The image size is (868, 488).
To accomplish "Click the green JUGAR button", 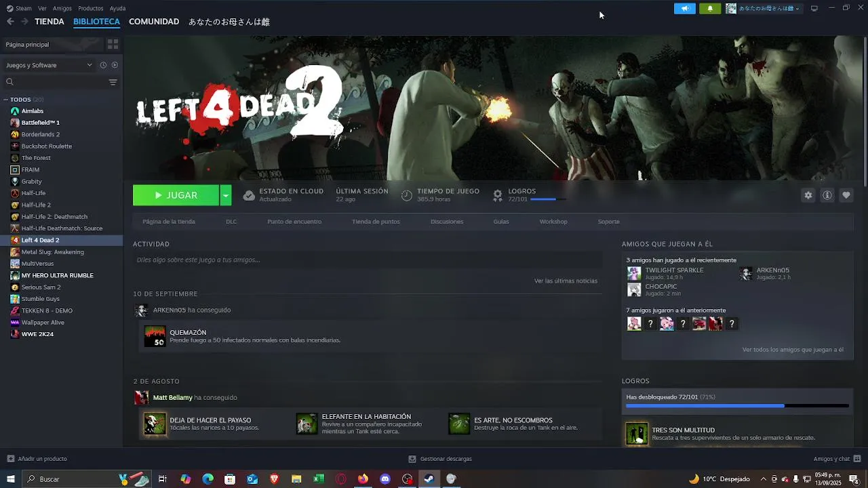I will click(x=176, y=195).
